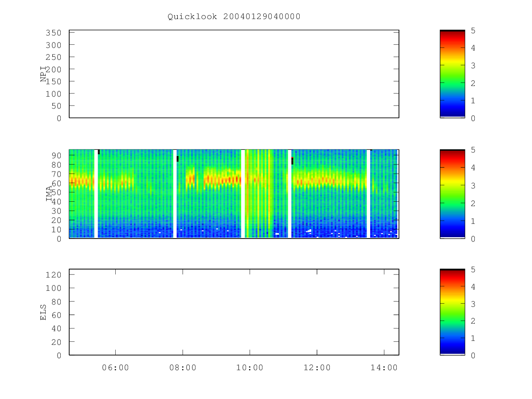
Task: Click the 0 label on IMA color bar
Action: coord(473,239)
